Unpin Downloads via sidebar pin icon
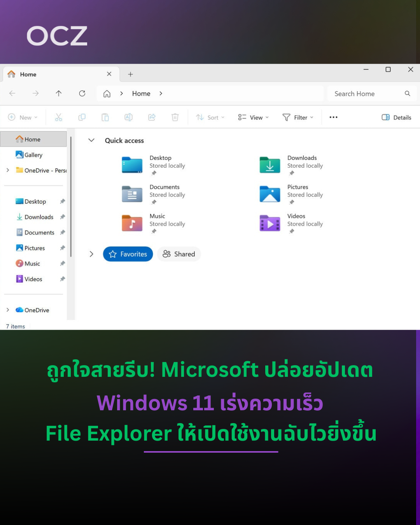The image size is (420, 525). (x=62, y=217)
